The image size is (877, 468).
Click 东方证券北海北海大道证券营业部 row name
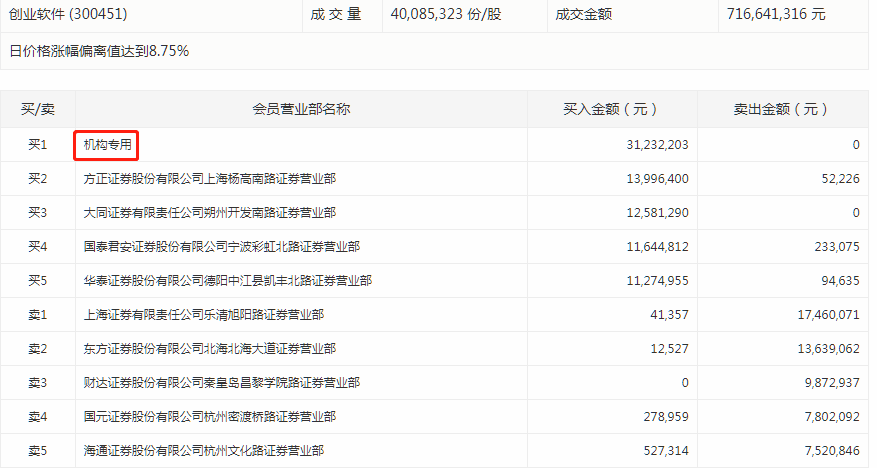coord(210,349)
